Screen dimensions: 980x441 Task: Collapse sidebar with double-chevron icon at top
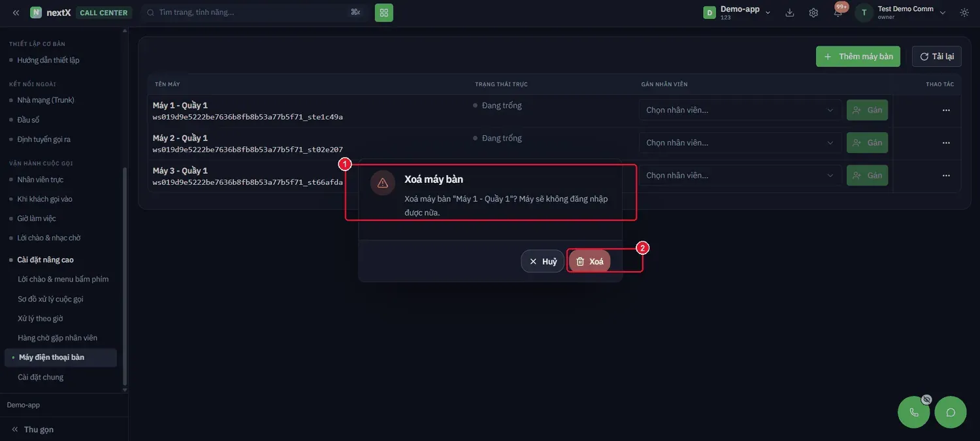click(x=16, y=12)
